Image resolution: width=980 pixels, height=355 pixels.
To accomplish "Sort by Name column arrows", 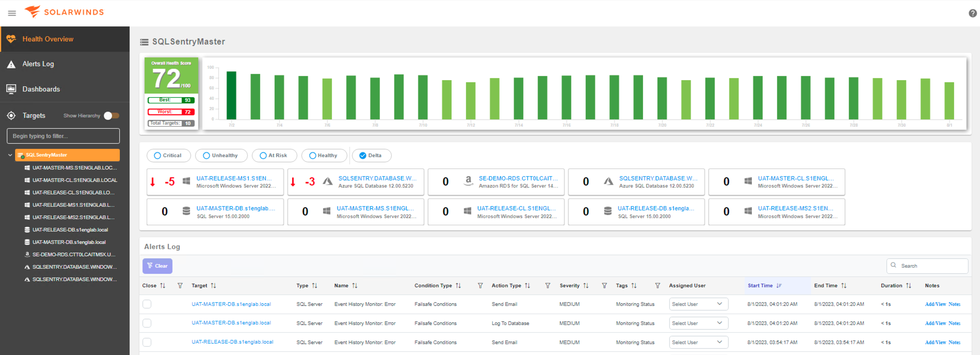I will [355, 286].
